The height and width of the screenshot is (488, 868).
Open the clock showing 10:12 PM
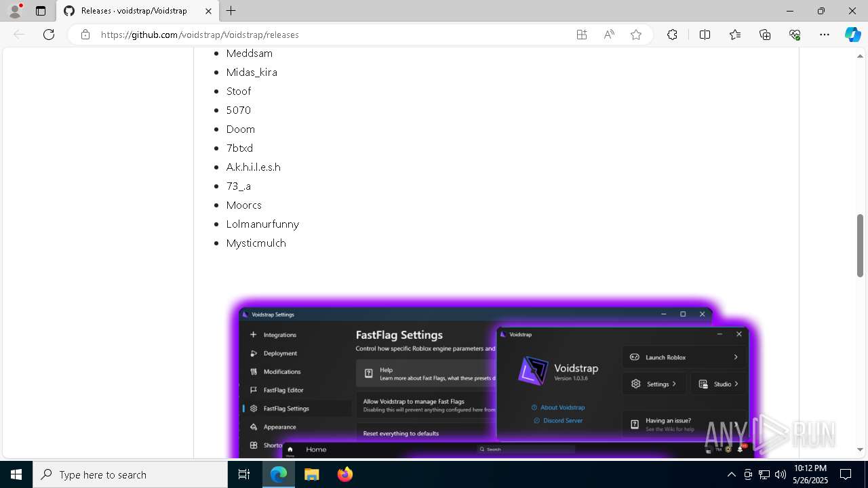coord(810,474)
